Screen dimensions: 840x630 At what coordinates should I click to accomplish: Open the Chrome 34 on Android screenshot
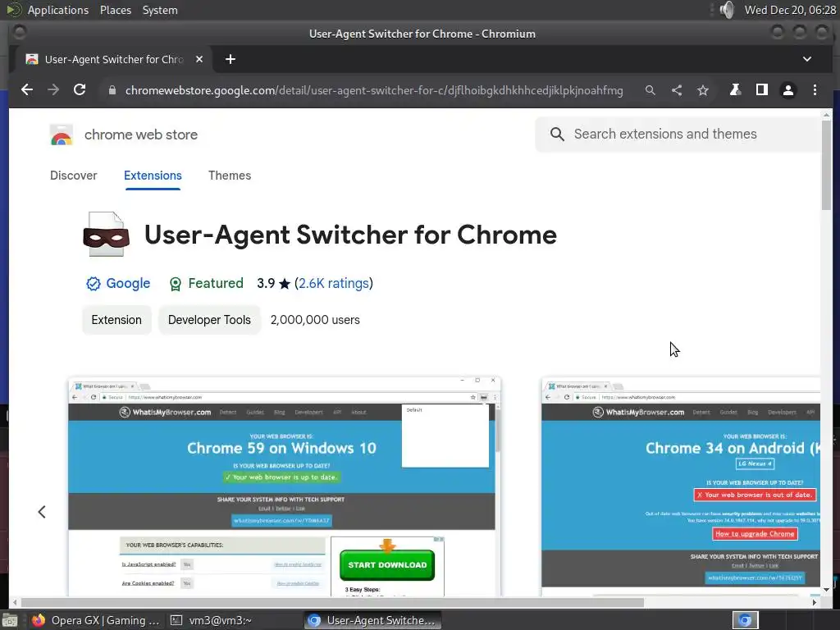click(680, 486)
